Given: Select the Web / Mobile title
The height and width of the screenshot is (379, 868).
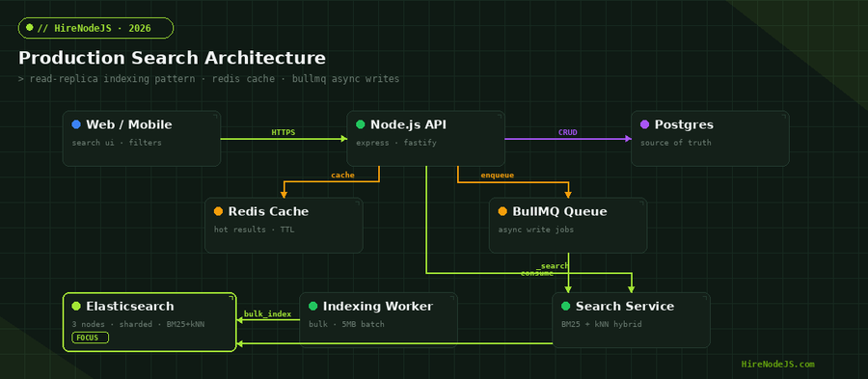Looking at the screenshot, I should coord(129,124).
